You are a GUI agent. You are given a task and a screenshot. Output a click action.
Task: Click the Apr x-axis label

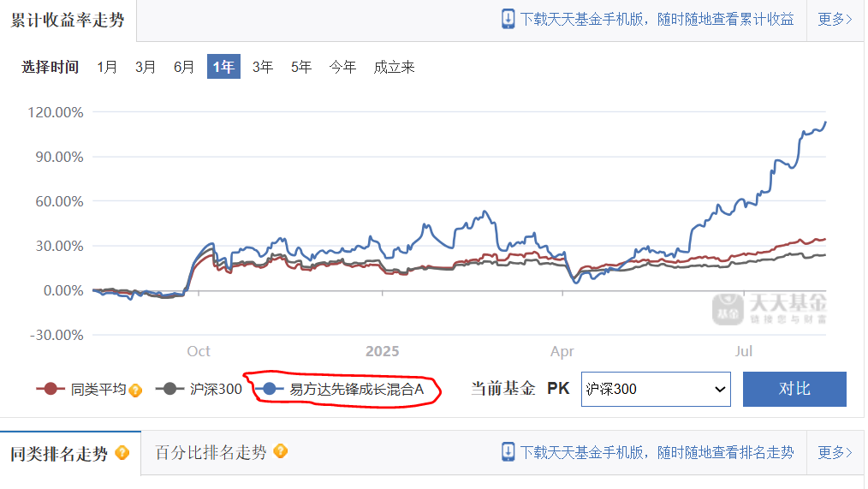562,351
